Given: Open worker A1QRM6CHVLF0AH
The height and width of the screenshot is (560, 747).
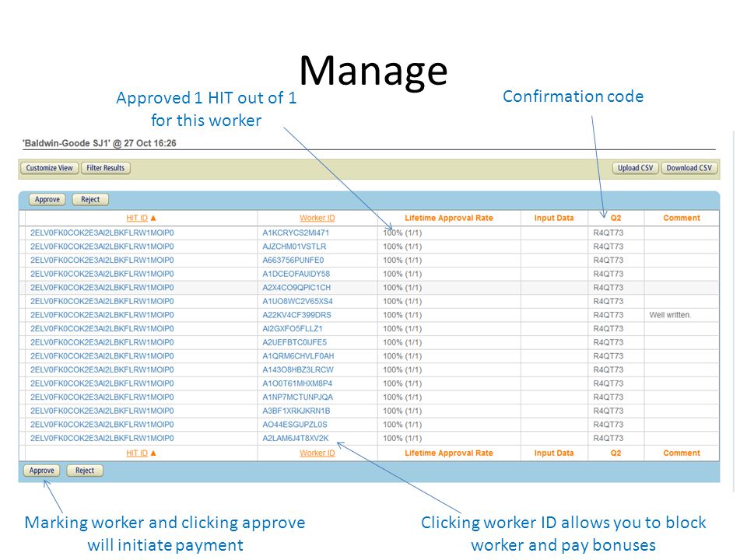Looking at the screenshot, I should point(298,356).
